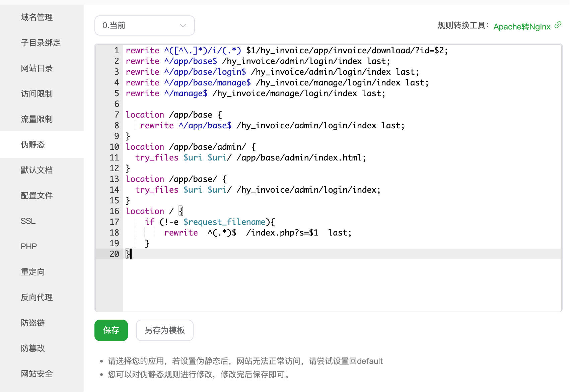Open the Apache转Nginx conversion tool link
The image size is (570, 392).
click(x=521, y=26)
